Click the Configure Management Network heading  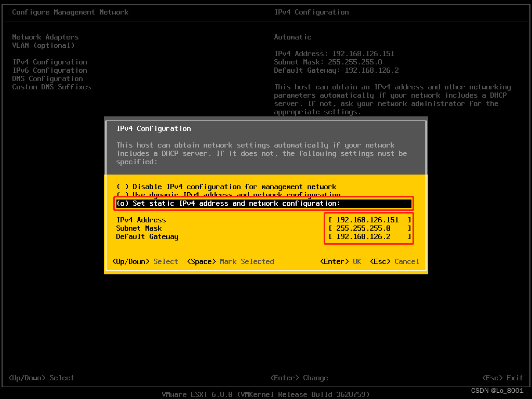[x=70, y=12]
